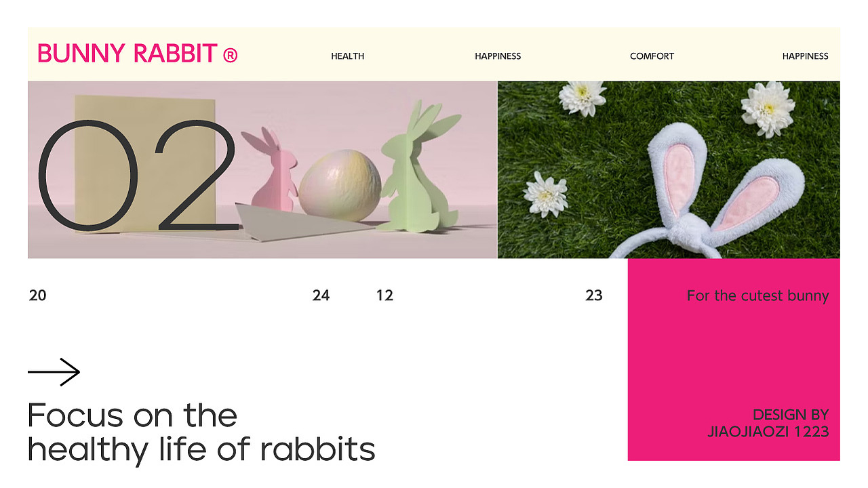The height and width of the screenshot is (488, 868).
Task: Select the number 12 marker
Action: coord(384,296)
